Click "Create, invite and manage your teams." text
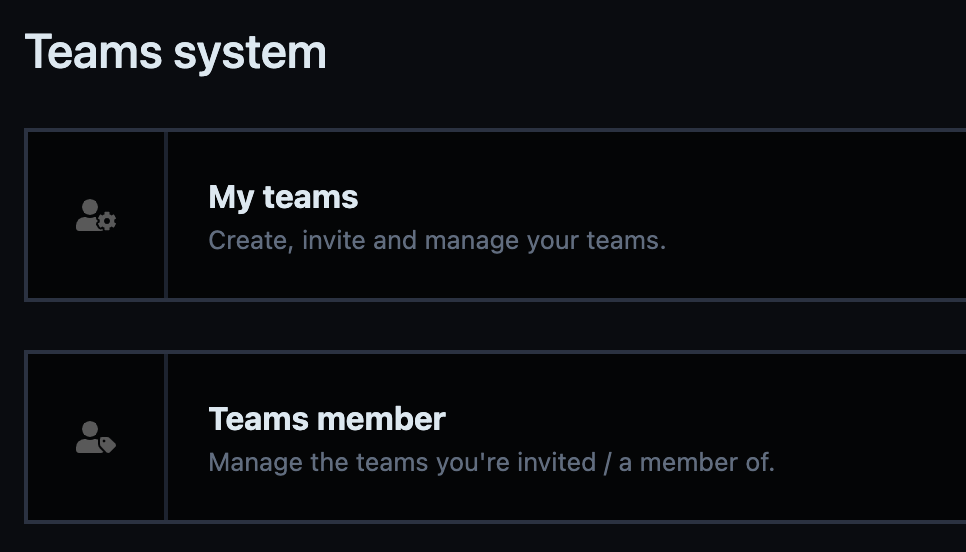 pyautogui.click(x=437, y=240)
